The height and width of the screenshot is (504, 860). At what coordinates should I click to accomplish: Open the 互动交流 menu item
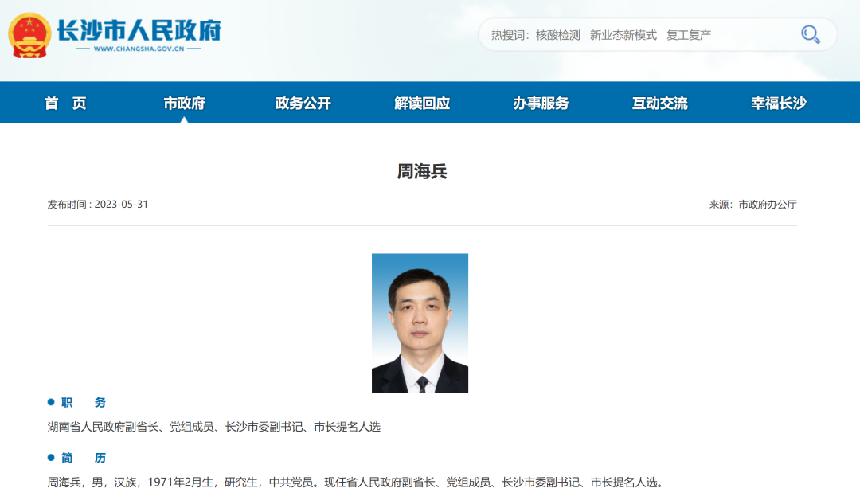(x=659, y=103)
